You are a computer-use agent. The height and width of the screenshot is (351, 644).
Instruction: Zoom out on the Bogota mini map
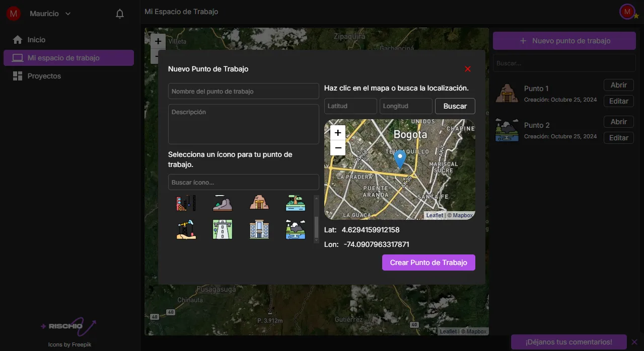338,148
